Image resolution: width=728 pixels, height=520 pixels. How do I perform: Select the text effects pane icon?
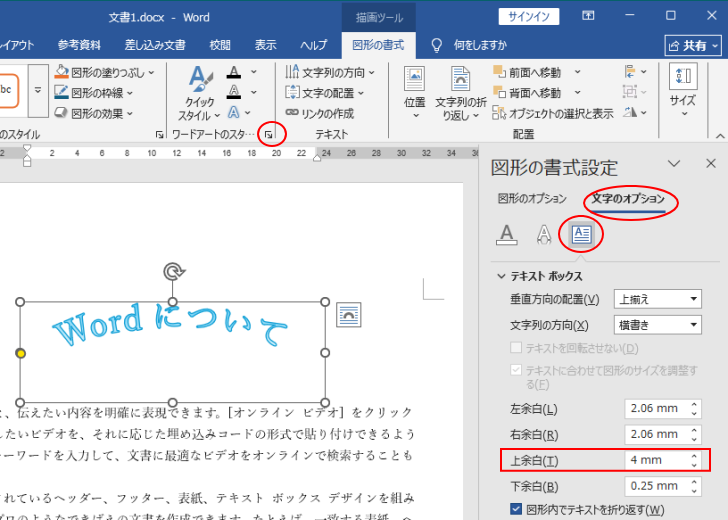tap(544, 234)
